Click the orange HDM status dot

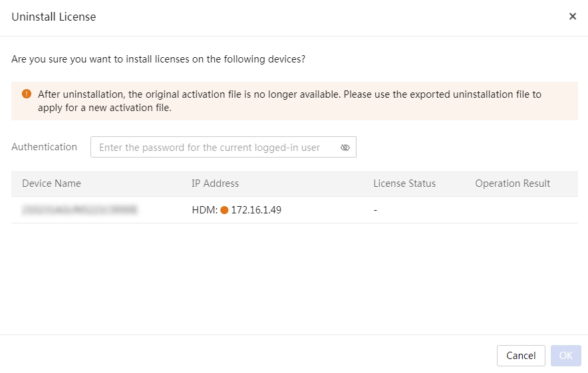click(224, 210)
